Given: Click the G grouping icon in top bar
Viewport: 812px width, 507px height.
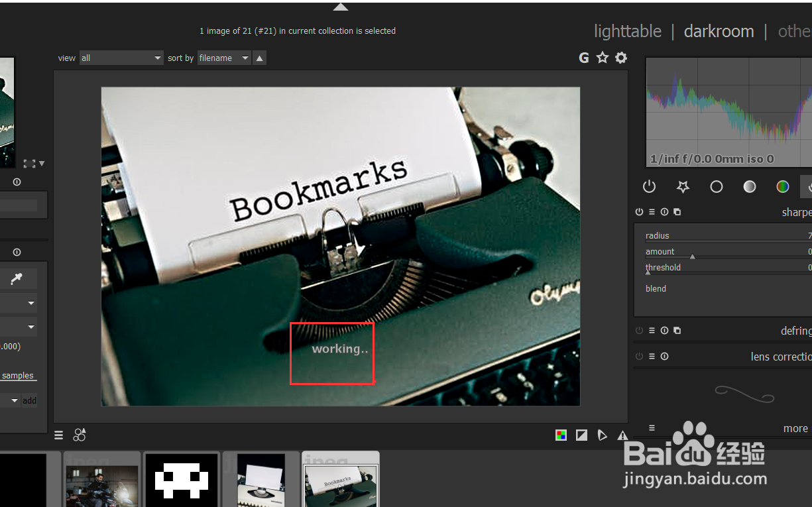Looking at the screenshot, I should [x=584, y=58].
